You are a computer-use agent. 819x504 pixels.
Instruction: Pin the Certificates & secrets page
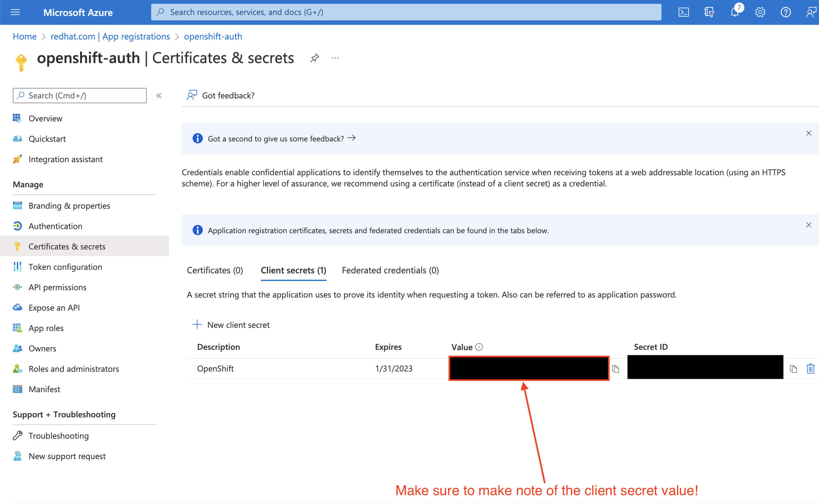(314, 58)
